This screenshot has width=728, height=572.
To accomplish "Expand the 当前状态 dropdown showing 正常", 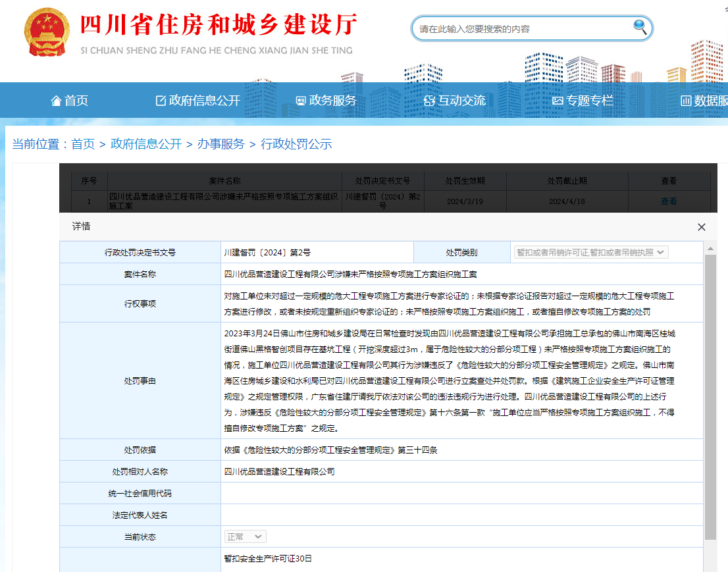I will [x=245, y=536].
